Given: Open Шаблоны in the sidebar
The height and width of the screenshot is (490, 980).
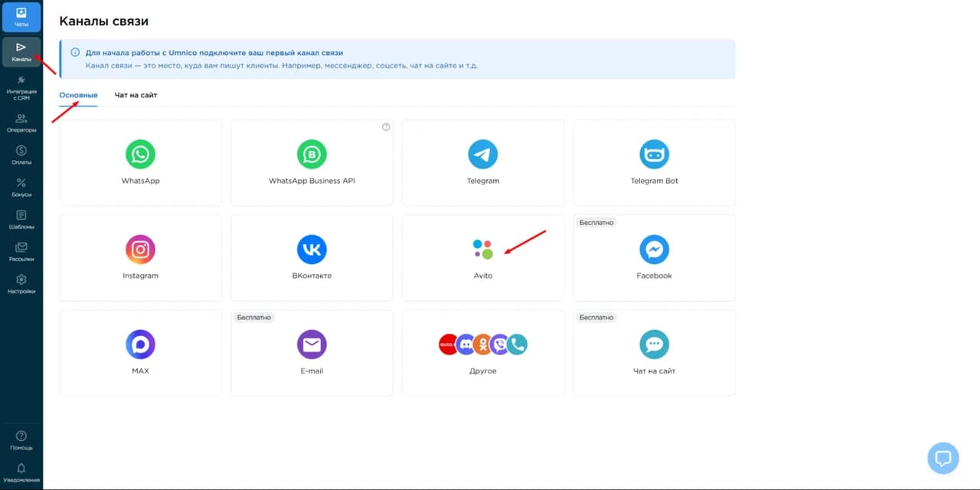Looking at the screenshot, I should pos(21,220).
